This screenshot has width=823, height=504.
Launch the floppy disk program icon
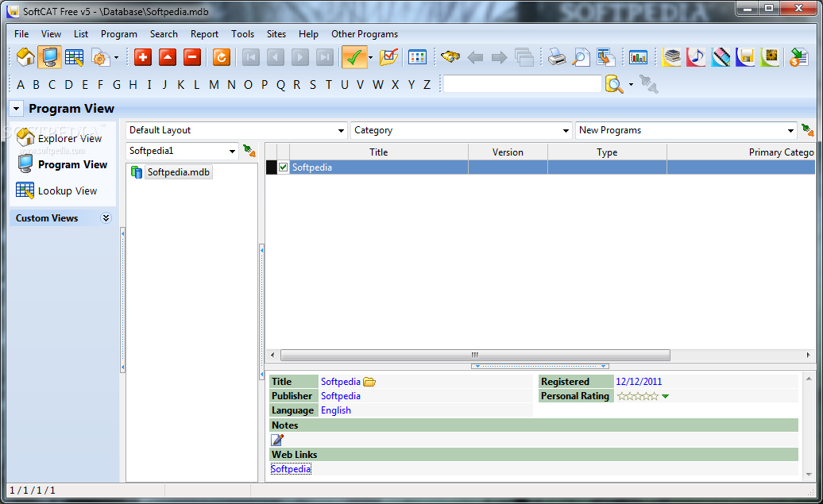pos(745,57)
